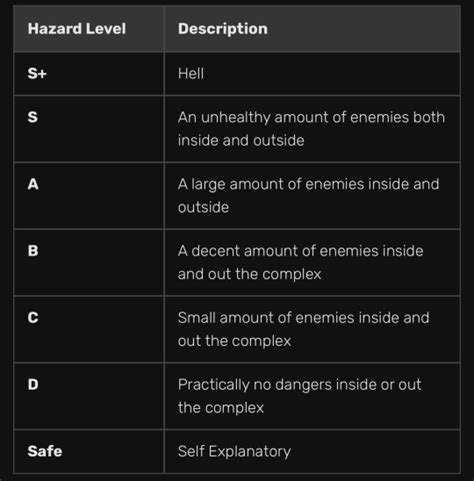
Task: Click the Description column header
Action: pyautogui.click(x=223, y=29)
